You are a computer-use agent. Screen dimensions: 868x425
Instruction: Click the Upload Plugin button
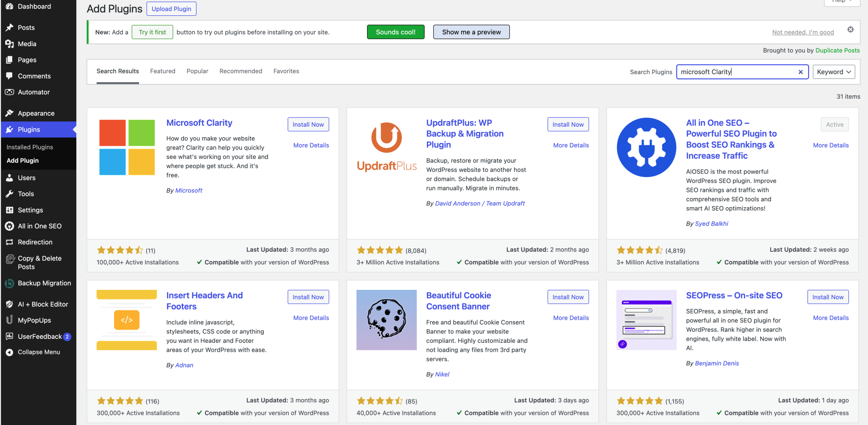coord(171,8)
